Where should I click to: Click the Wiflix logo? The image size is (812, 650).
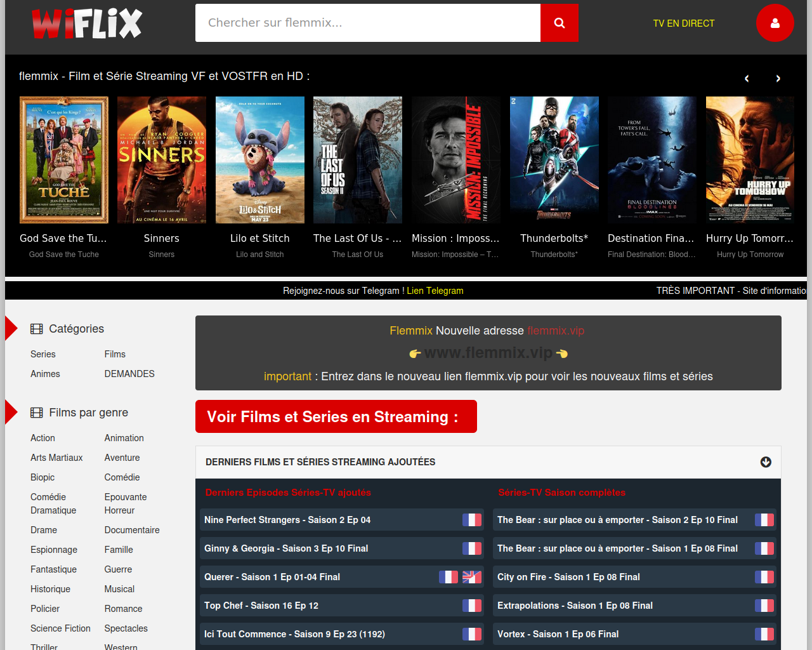pyautogui.click(x=87, y=23)
